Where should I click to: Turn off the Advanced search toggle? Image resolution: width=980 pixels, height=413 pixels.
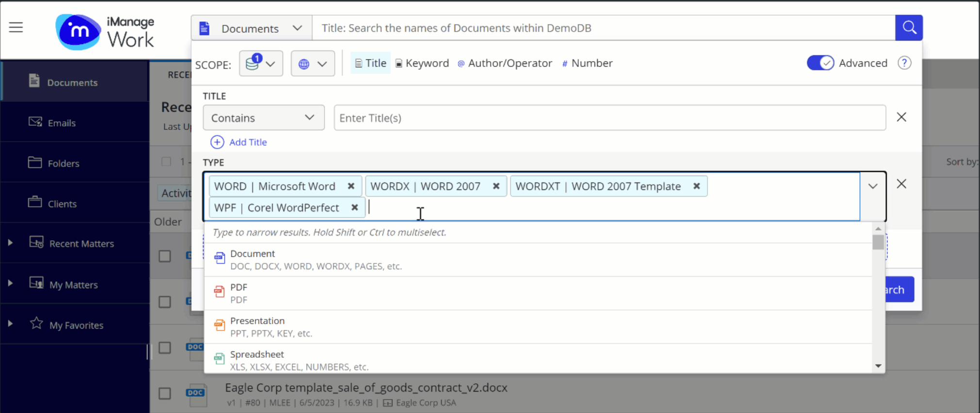click(x=820, y=63)
